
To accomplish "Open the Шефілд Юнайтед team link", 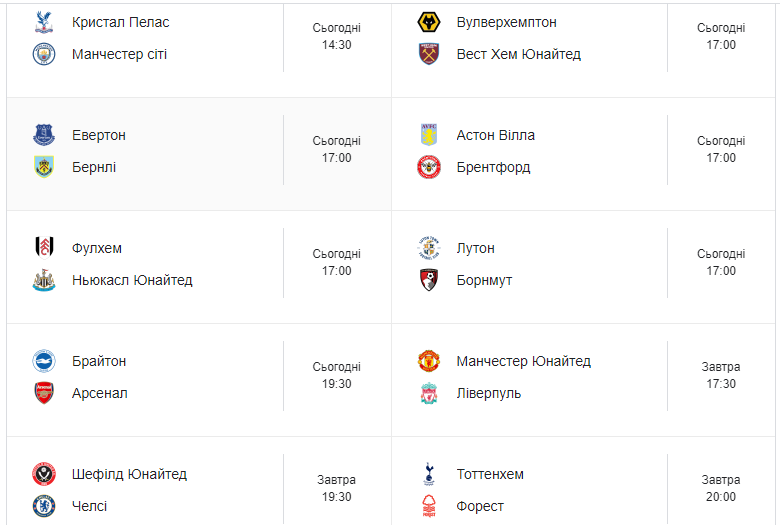I will click(x=129, y=474).
